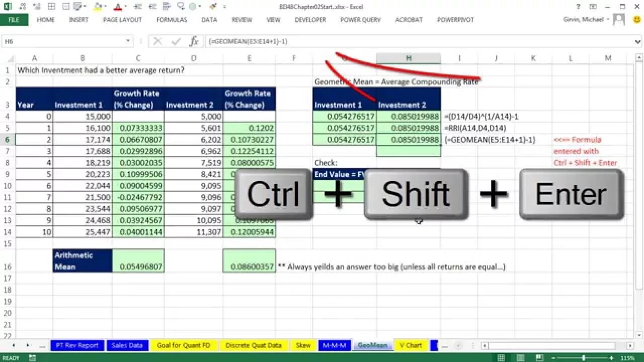The height and width of the screenshot is (362, 644).
Task: Click the user account picture icon
Action: [x=619, y=20]
